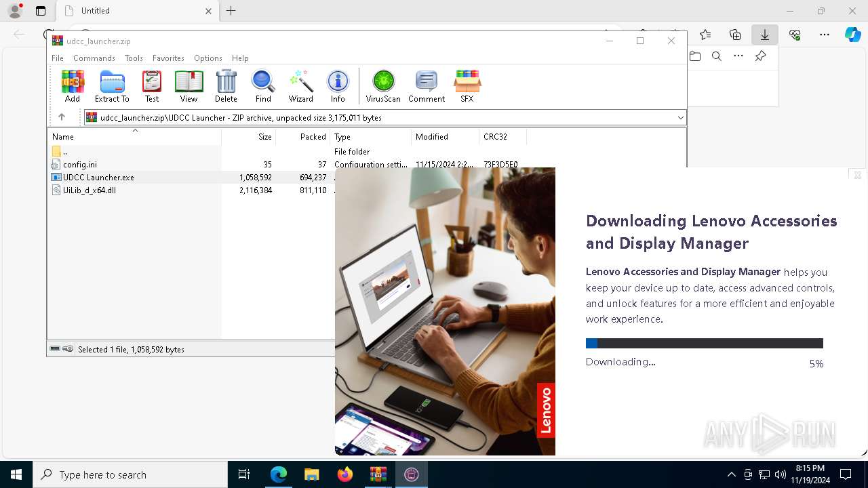Open the View toolbar icon
This screenshot has width=868, height=488.
189,86
